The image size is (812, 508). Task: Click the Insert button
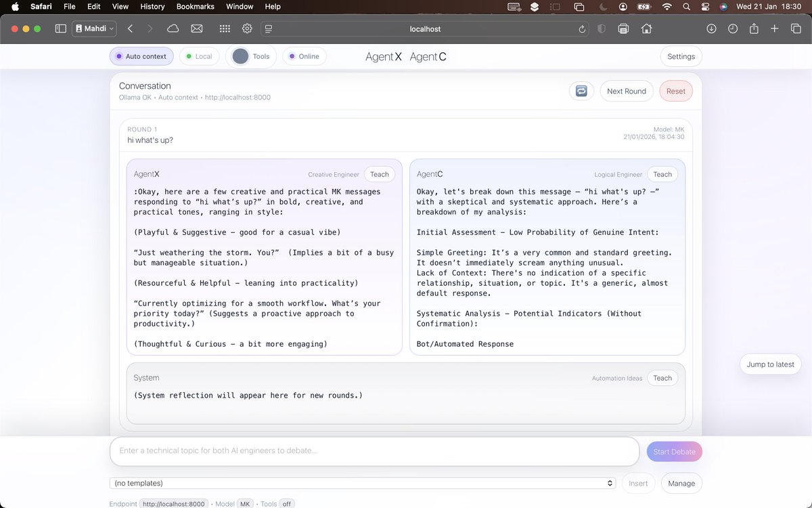pyautogui.click(x=638, y=483)
